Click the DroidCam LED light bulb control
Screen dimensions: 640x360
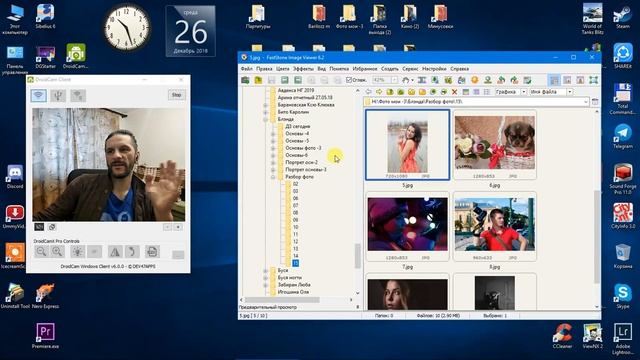(78, 252)
